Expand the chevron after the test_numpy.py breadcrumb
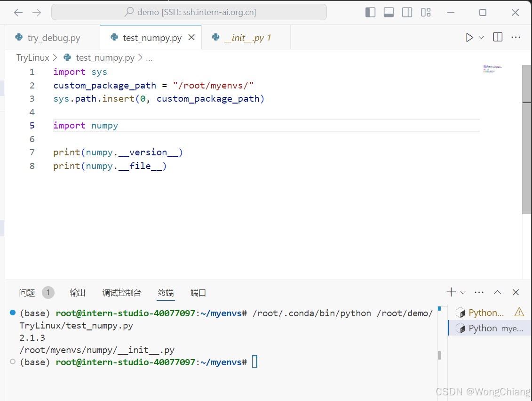The width and height of the screenshot is (532, 401). 140,58
